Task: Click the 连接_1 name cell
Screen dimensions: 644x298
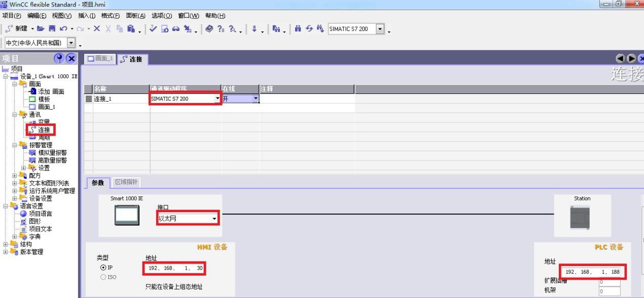Action: click(x=121, y=98)
